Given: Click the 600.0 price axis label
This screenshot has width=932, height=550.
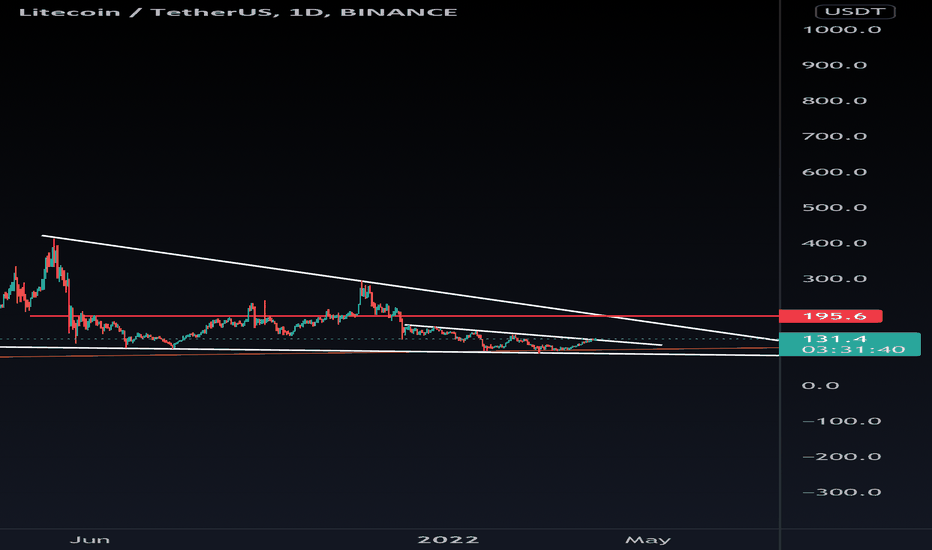Looking at the screenshot, I should (x=835, y=172).
